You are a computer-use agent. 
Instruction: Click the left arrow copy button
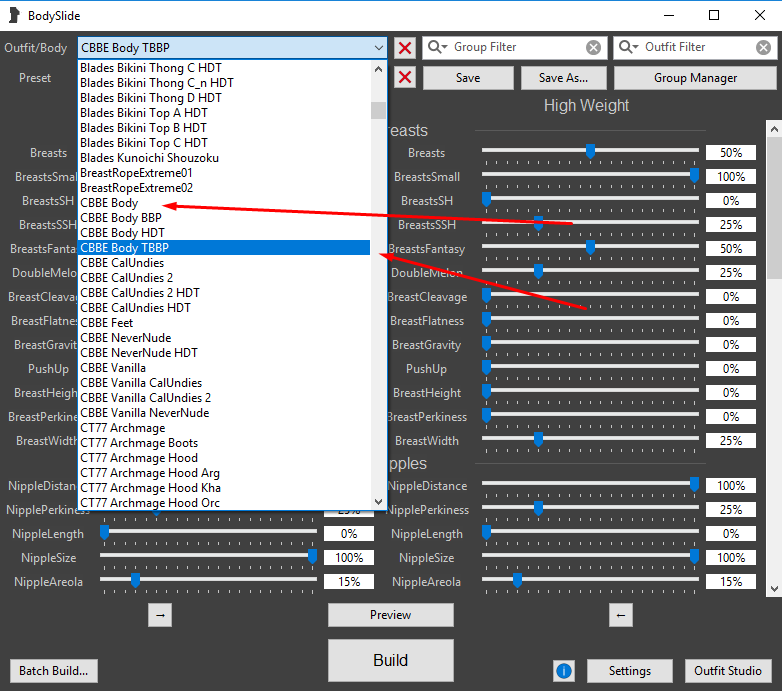pyautogui.click(x=621, y=615)
